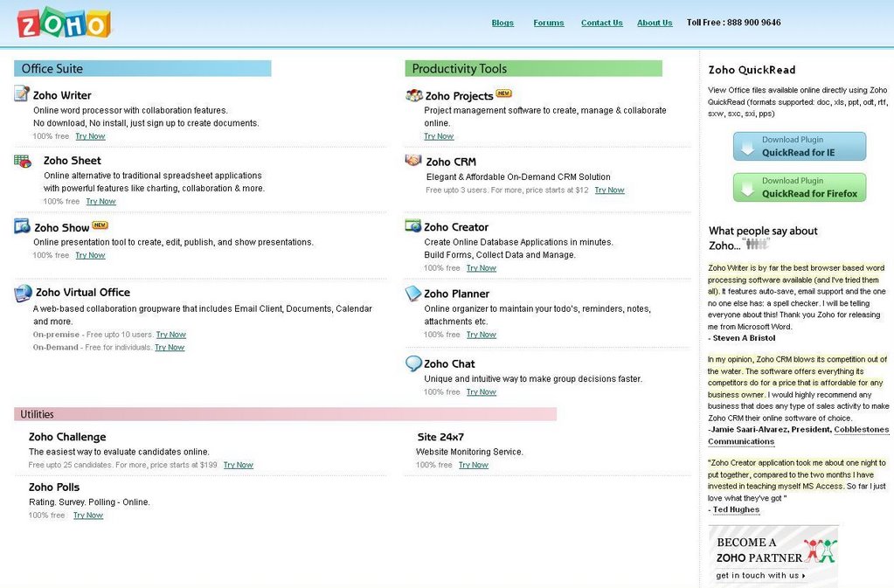This screenshot has height=588, width=894.
Task: Click the Utilities section header
Action: coord(285,414)
